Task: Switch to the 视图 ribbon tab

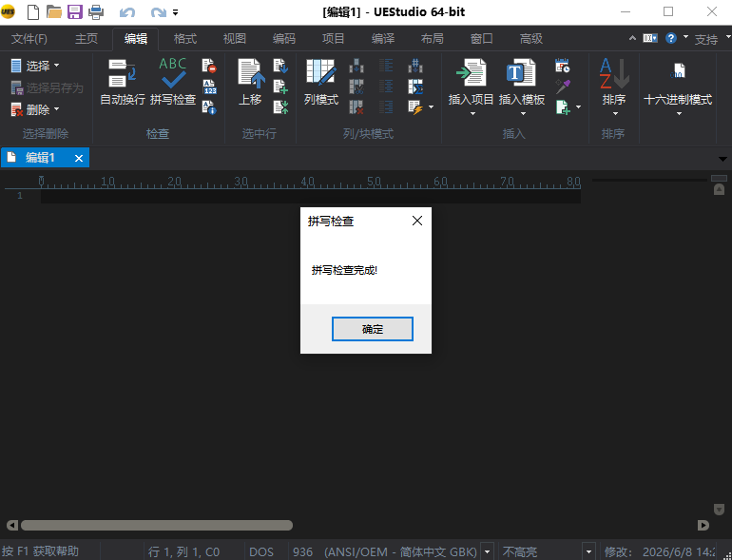Action: point(235,39)
